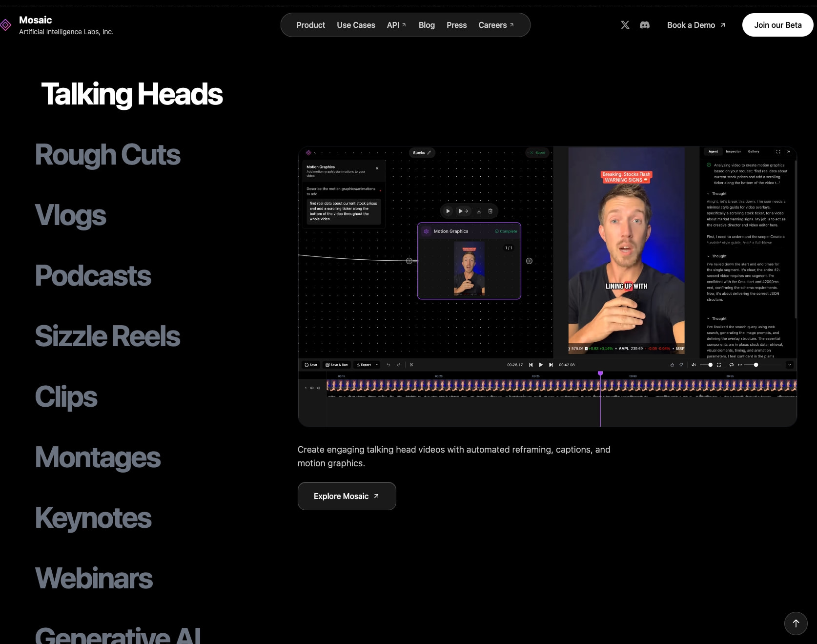
Task: Open the Blog nav item
Action: pos(427,25)
